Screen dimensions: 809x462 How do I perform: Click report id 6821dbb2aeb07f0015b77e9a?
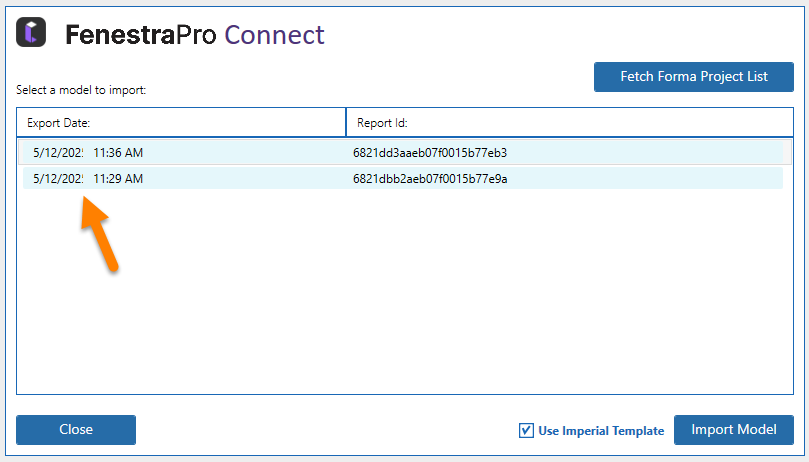point(430,179)
